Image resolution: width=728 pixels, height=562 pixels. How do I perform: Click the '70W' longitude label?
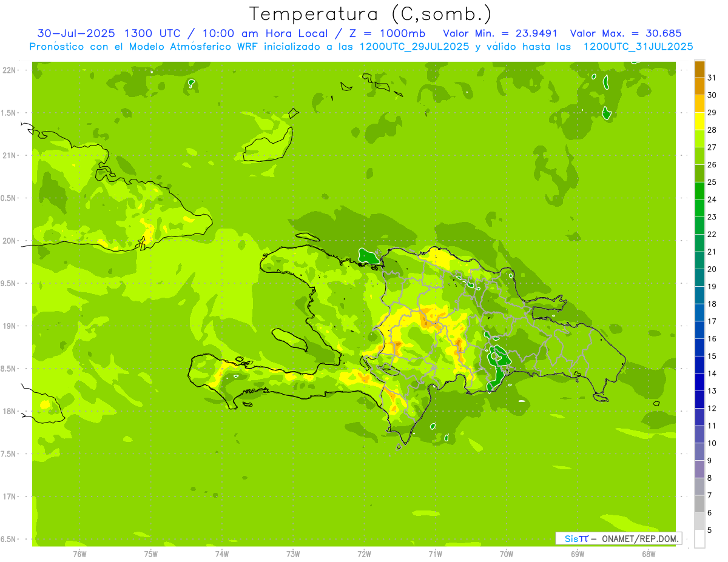[506, 554]
